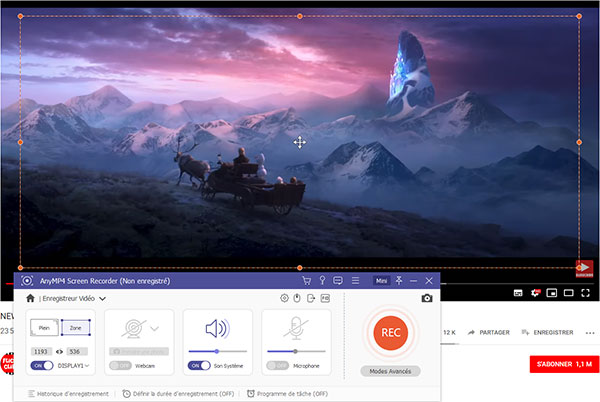
Task: Expand the Enregistreur Vidéo dropdown
Action: pos(102,298)
